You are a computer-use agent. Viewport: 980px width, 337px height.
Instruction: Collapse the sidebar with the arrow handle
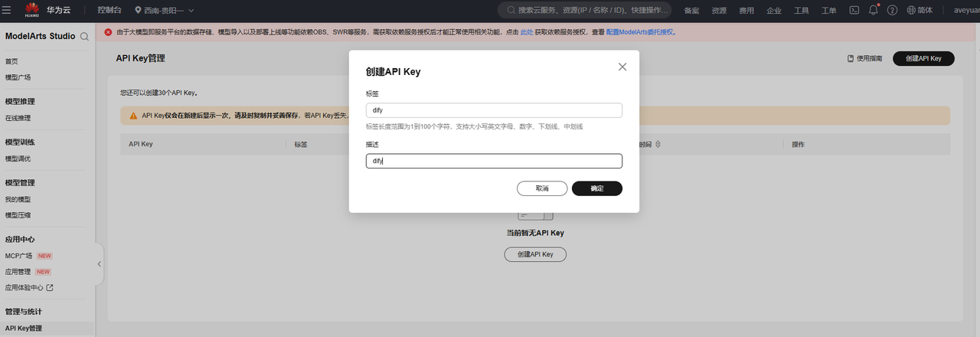coord(99,264)
